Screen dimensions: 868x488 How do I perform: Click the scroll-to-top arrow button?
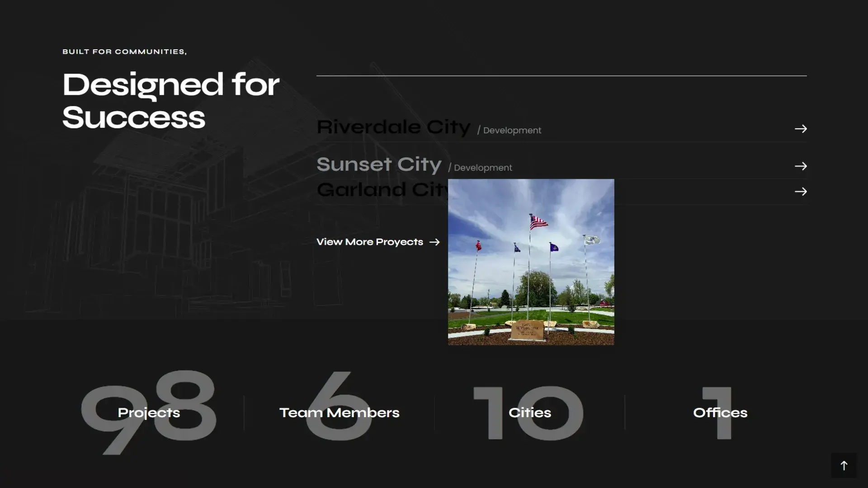[x=844, y=465]
